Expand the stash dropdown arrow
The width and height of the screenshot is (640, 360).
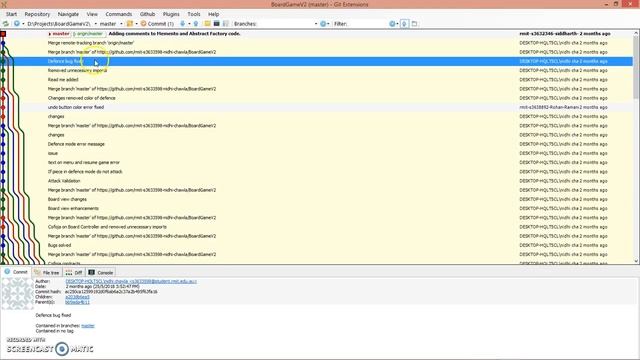136,24
